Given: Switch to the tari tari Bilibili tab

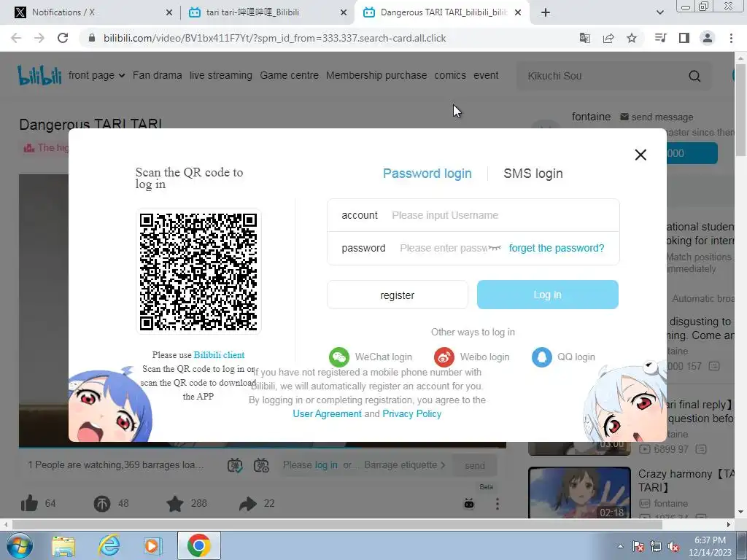Looking at the screenshot, I should point(267,12).
